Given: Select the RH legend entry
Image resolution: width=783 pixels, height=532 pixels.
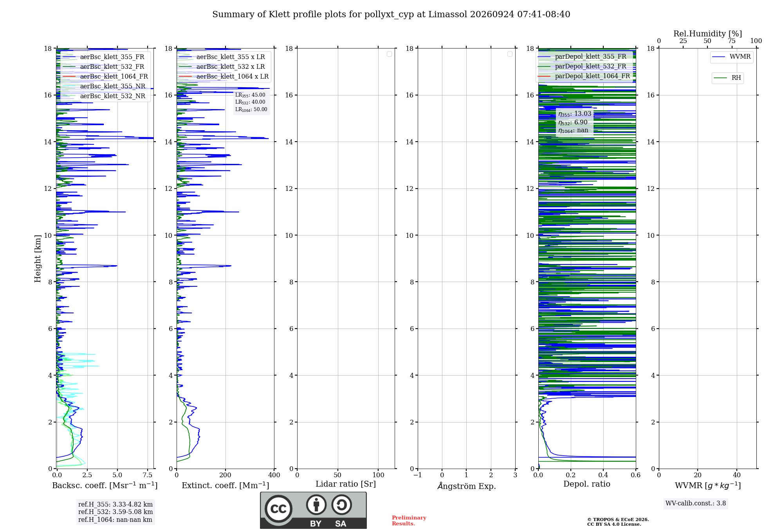Looking at the screenshot, I should [x=727, y=78].
